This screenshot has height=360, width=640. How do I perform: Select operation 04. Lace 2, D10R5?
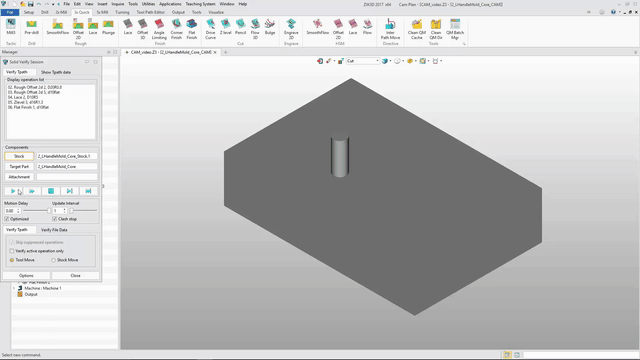click(23, 98)
